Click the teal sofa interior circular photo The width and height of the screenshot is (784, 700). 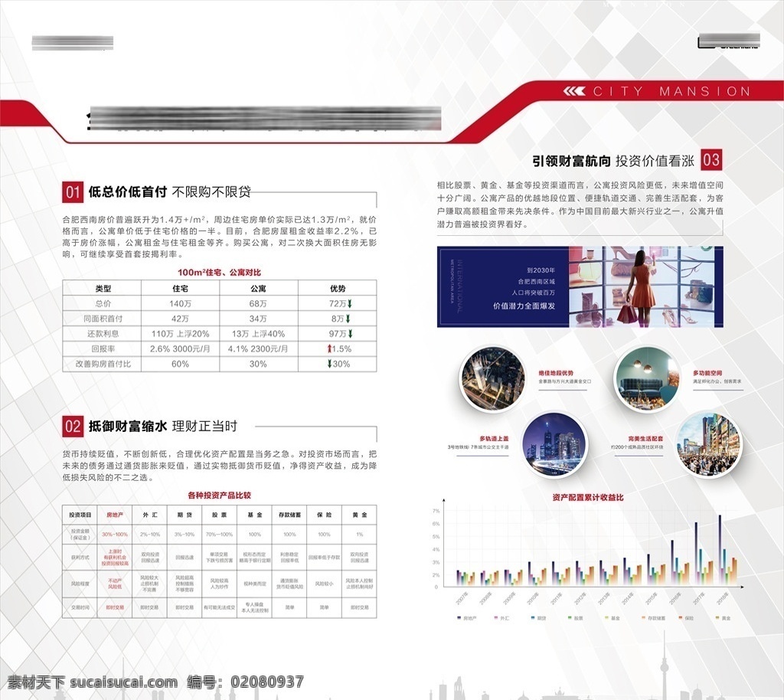pos(646,379)
